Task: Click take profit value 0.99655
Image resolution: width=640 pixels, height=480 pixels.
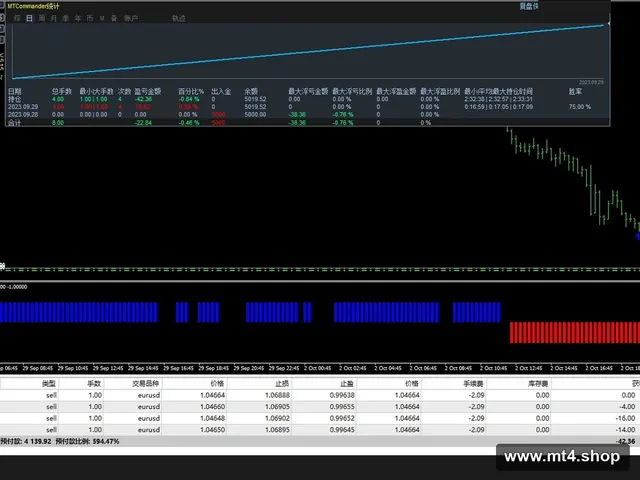Action: click(342, 407)
